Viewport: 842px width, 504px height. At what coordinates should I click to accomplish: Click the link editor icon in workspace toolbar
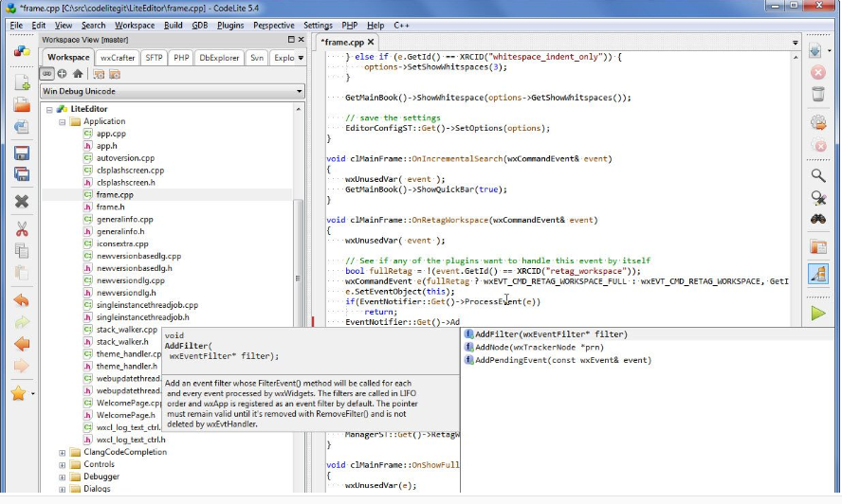tap(47, 74)
